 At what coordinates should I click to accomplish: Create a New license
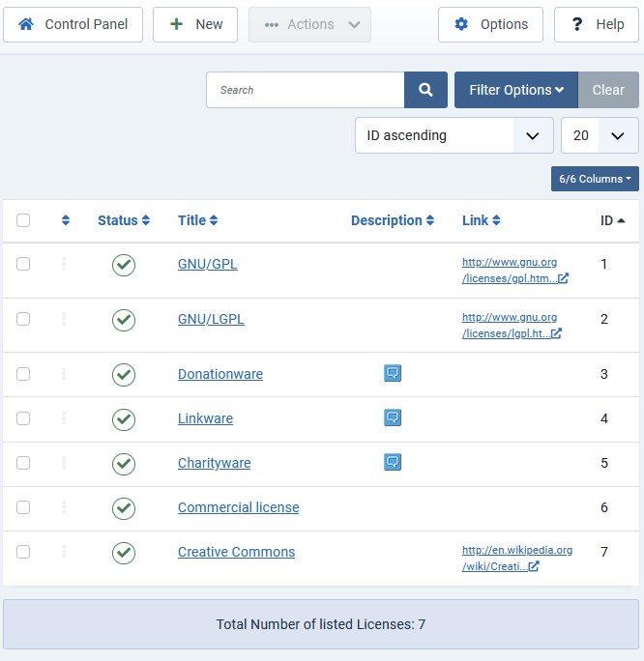(195, 24)
